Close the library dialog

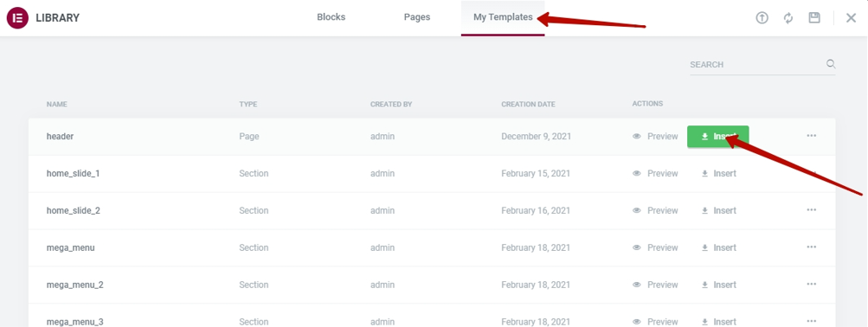tap(852, 17)
